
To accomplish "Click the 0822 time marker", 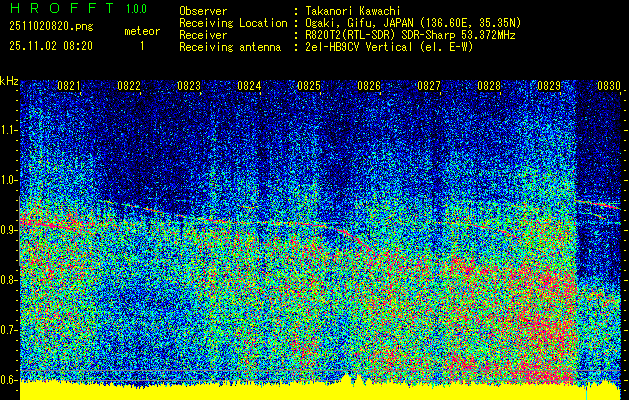I will [129, 86].
